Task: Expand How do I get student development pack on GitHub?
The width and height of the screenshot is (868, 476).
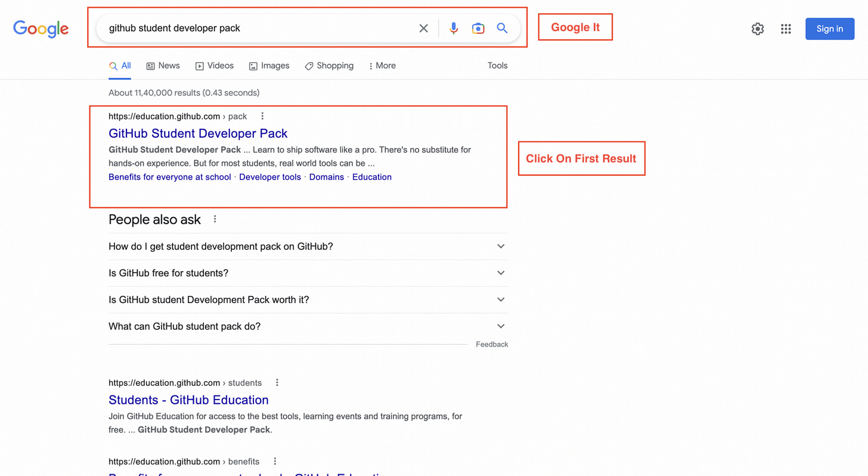Action: coord(308,246)
